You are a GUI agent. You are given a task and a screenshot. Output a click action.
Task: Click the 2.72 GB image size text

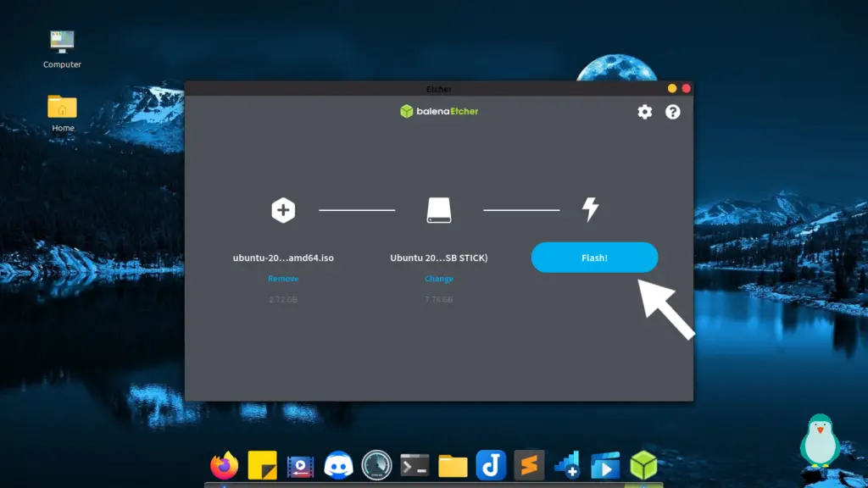click(x=283, y=299)
